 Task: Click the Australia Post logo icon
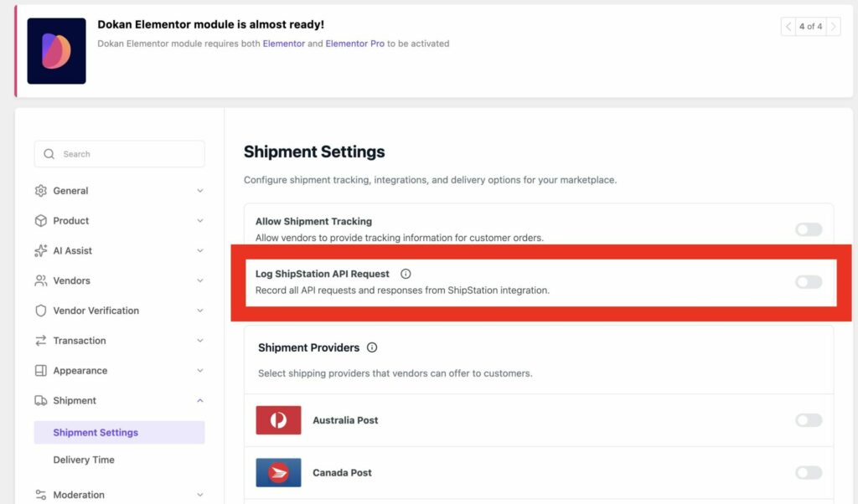[278, 419]
